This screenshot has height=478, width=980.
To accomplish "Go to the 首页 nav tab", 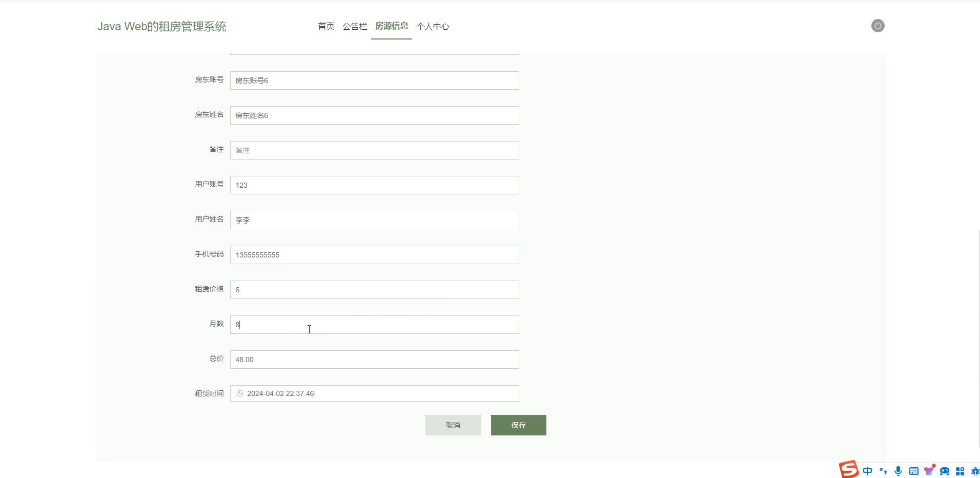I will (326, 26).
